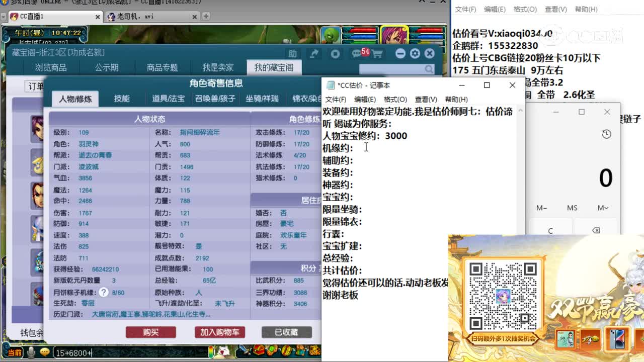The height and width of the screenshot is (362, 644).
Task: Open calculator M memory dropdown
Action: coord(603,208)
